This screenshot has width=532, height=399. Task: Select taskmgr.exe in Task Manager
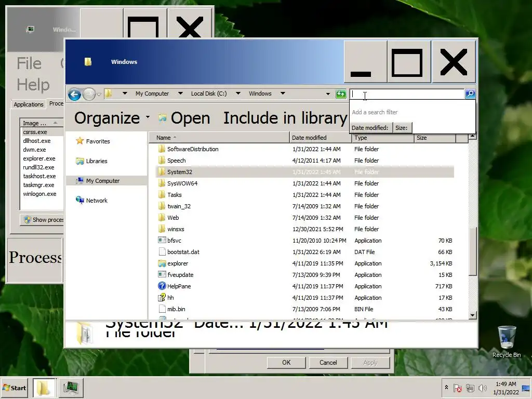pos(38,185)
